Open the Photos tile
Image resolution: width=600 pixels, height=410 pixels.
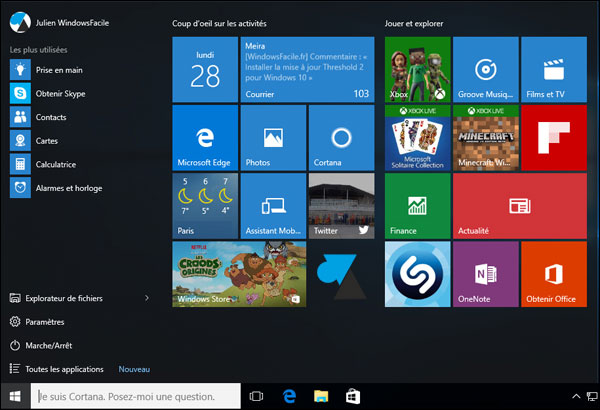273,138
